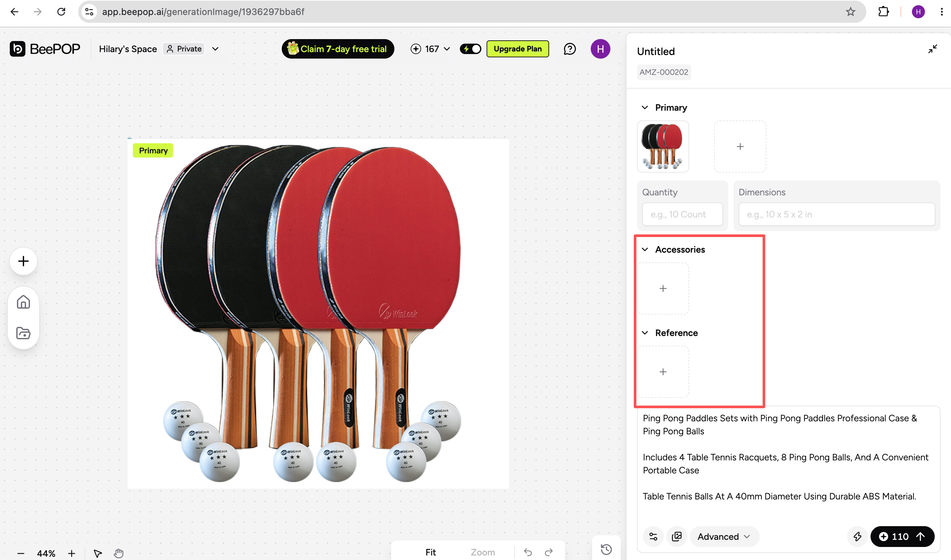This screenshot has height=560, width=951.
Task: Select the hand pan tool
Action: 119,553
